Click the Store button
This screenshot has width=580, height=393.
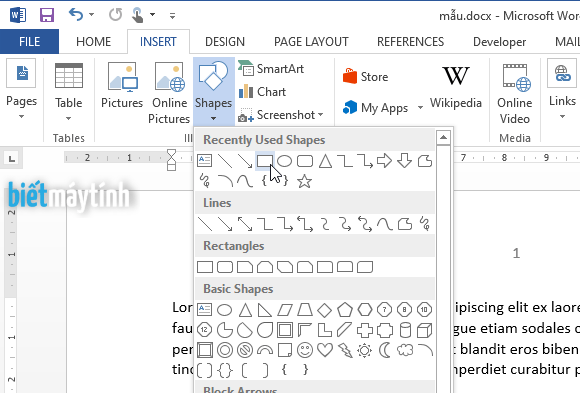(365, 77)
